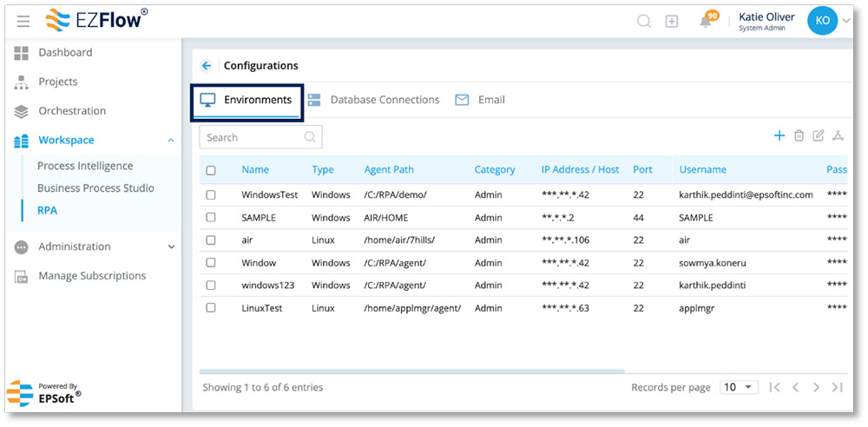Sort by IP Address / Host header
868x427 pixels.
pos(580,170)
